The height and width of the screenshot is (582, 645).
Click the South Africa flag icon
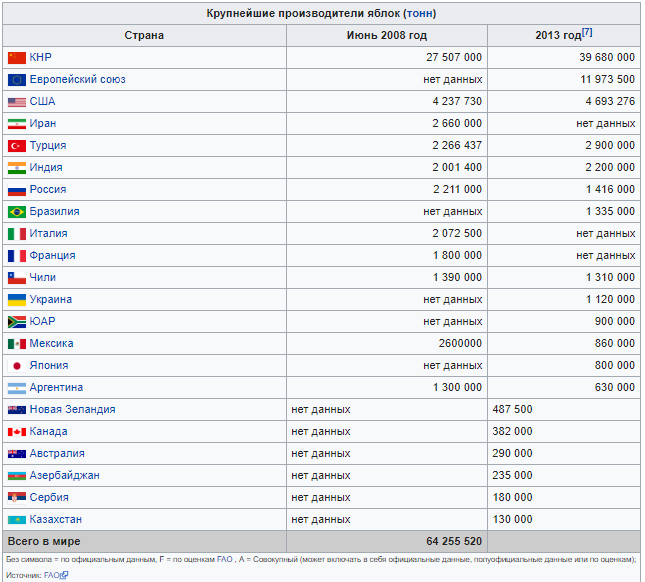pos(17,322)
